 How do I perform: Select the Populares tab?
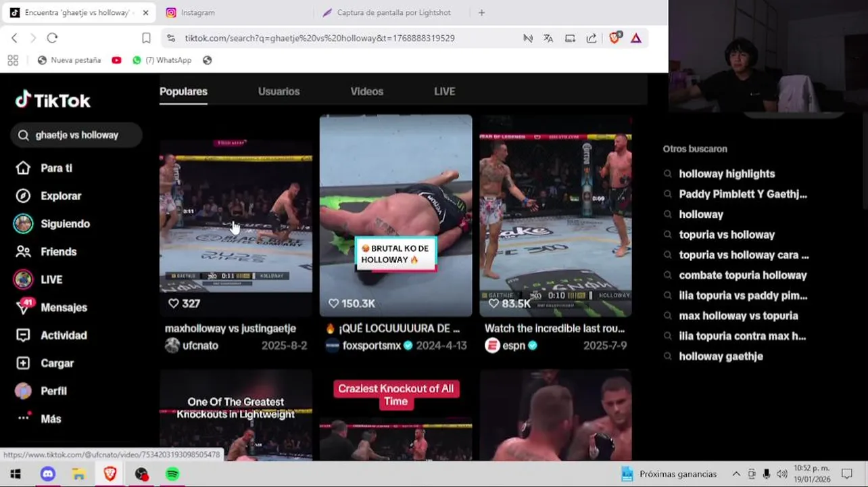pyautogui.click(x=183, y=91)
